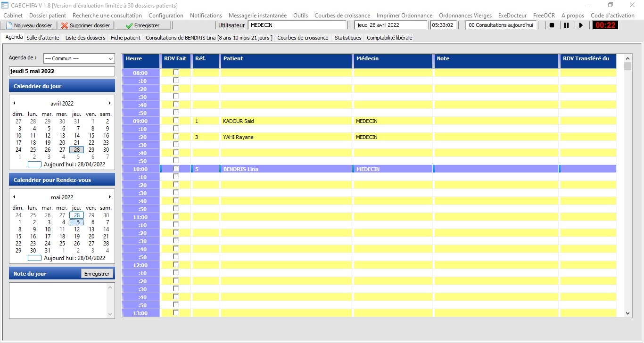Expand Note du jour text box scroll arrow
644x343 pixels.
(110, 314)
